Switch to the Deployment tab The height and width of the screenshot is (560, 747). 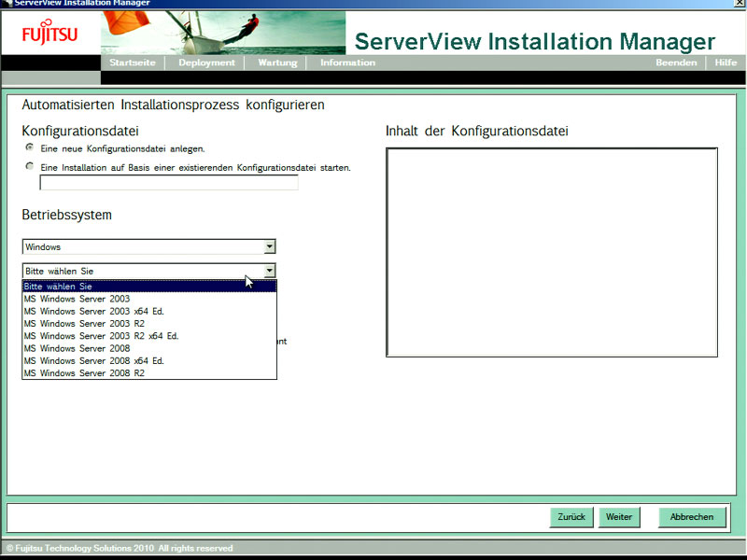[206, 63]
